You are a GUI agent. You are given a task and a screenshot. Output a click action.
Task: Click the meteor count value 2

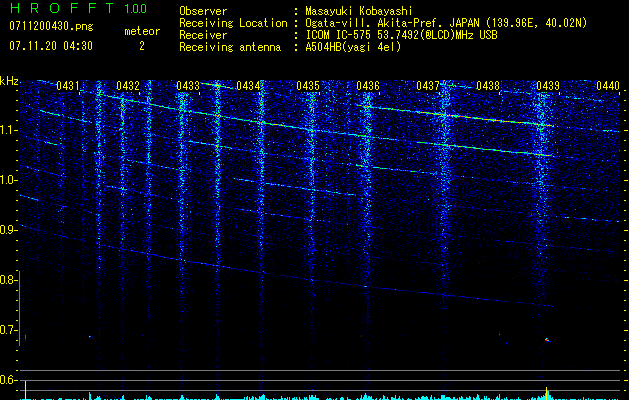(x=141, y=46)
